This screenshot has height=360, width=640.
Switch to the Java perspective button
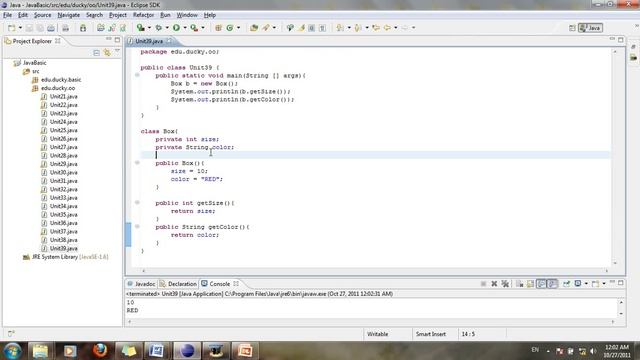[590, 28]
